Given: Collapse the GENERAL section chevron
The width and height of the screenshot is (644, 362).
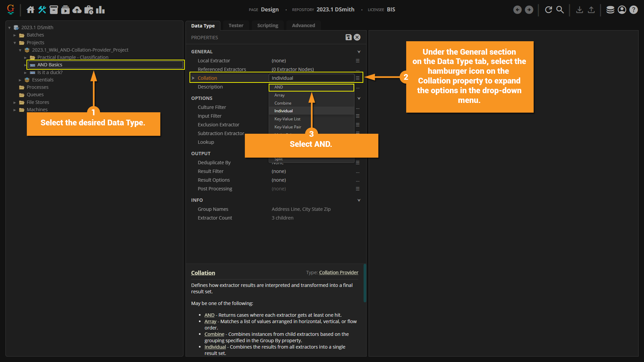Looking at the screenshot, I should point(359,52).
